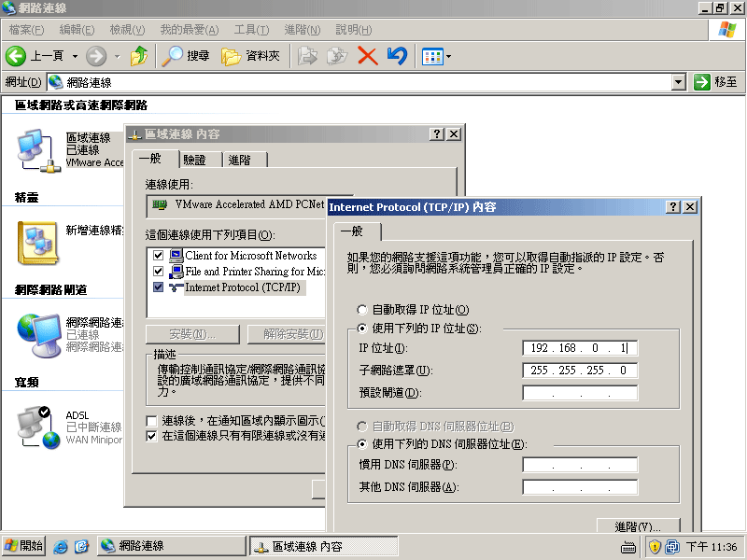Screen dimensions: 747x560
Task: Toggle Internet Protocol (TCP/IP) checkbox
Action: (x=158, y=287)
